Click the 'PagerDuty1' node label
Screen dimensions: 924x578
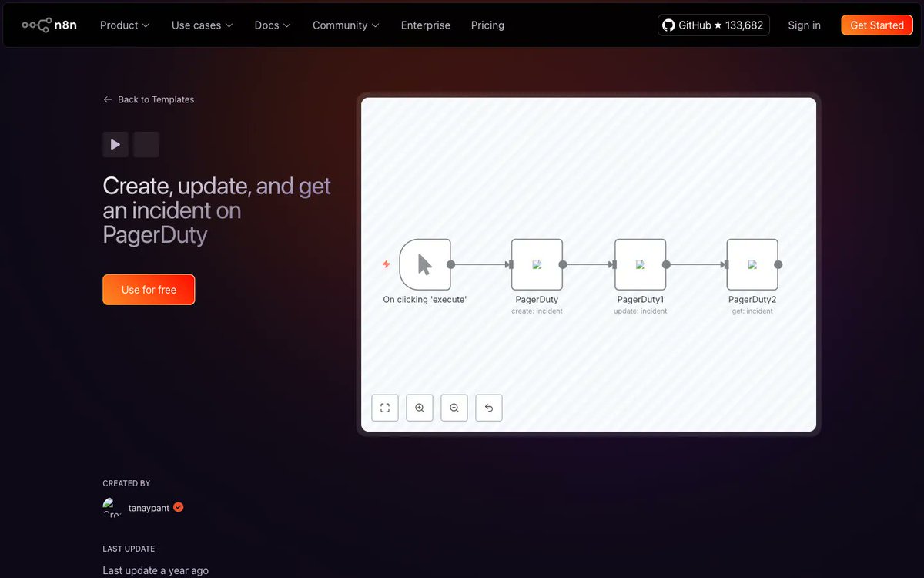point(640,300)
